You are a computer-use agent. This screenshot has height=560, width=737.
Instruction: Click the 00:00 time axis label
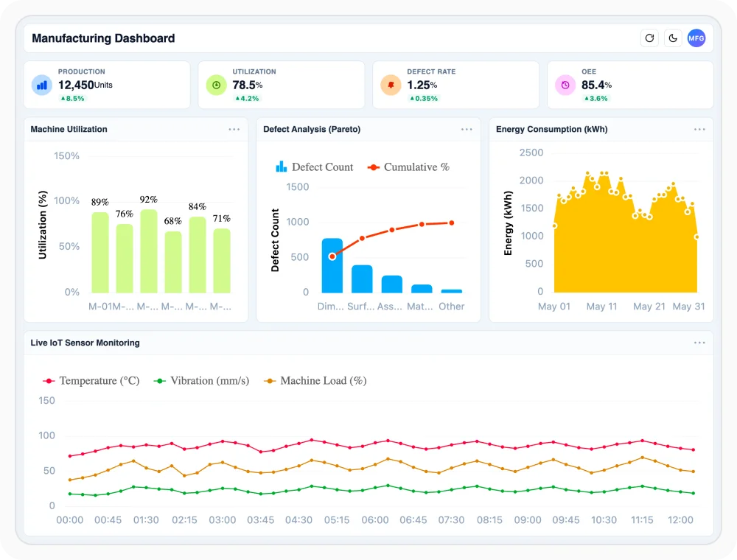69,520
